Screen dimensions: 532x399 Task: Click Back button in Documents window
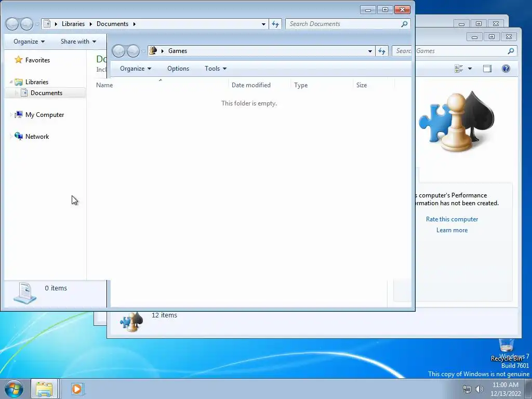click(x=12, y=24)
